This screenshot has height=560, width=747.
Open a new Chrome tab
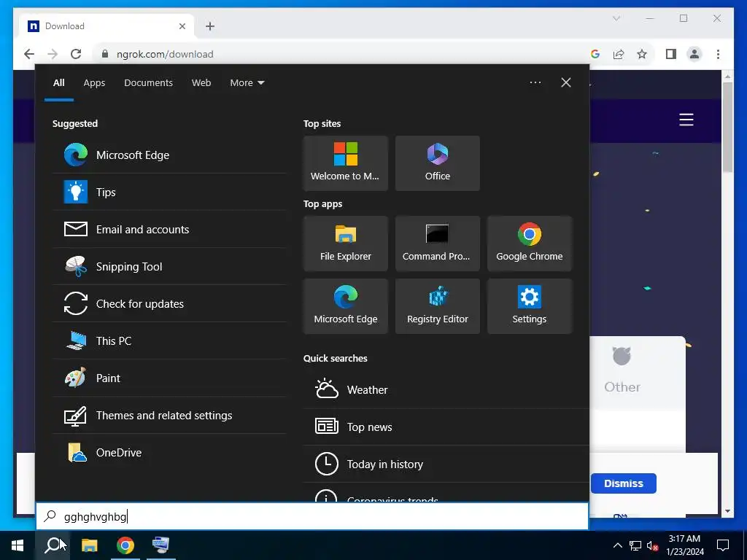point(210,26)
